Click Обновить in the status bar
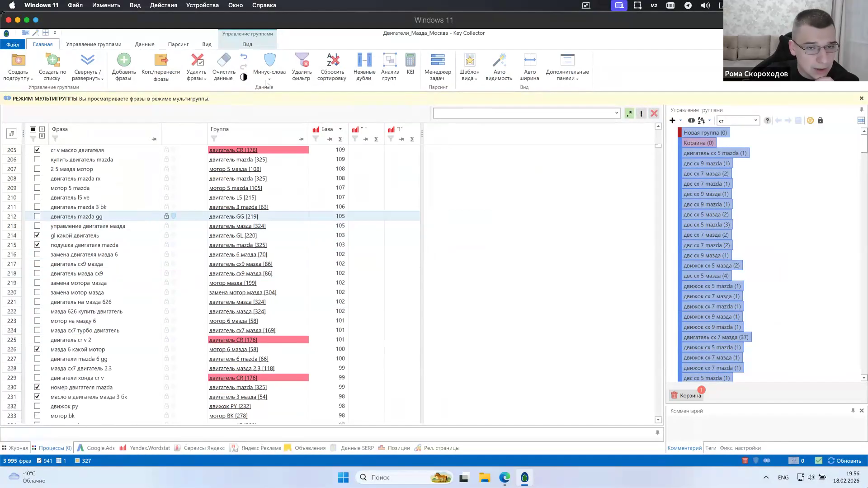Image resolution: width=868 pixels, height=488 pixels. pos(844,461)
